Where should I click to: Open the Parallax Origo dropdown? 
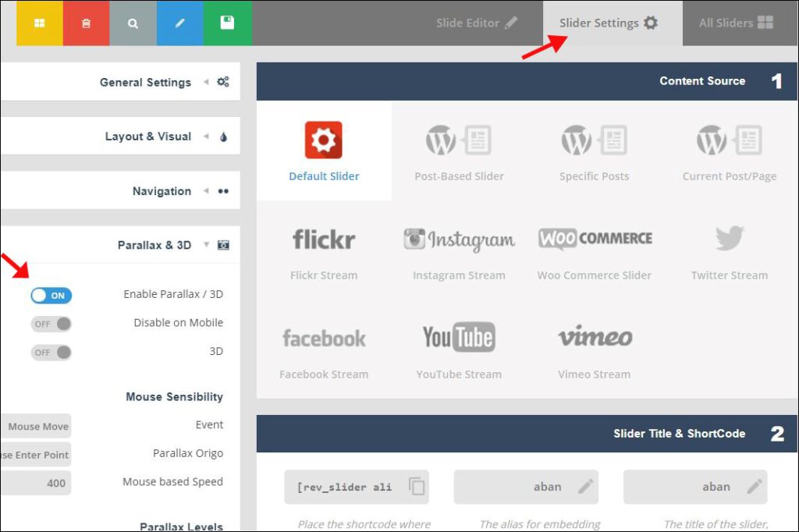(x=36, y=455)
